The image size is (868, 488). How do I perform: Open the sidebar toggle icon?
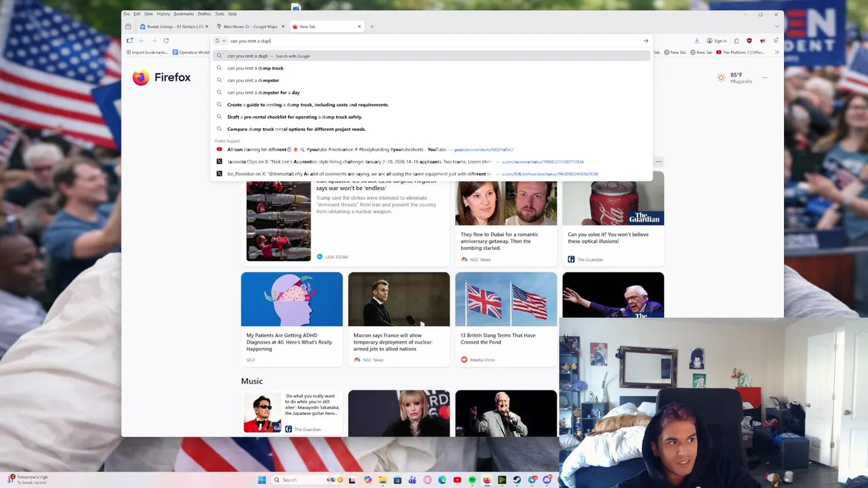[130, 41]
